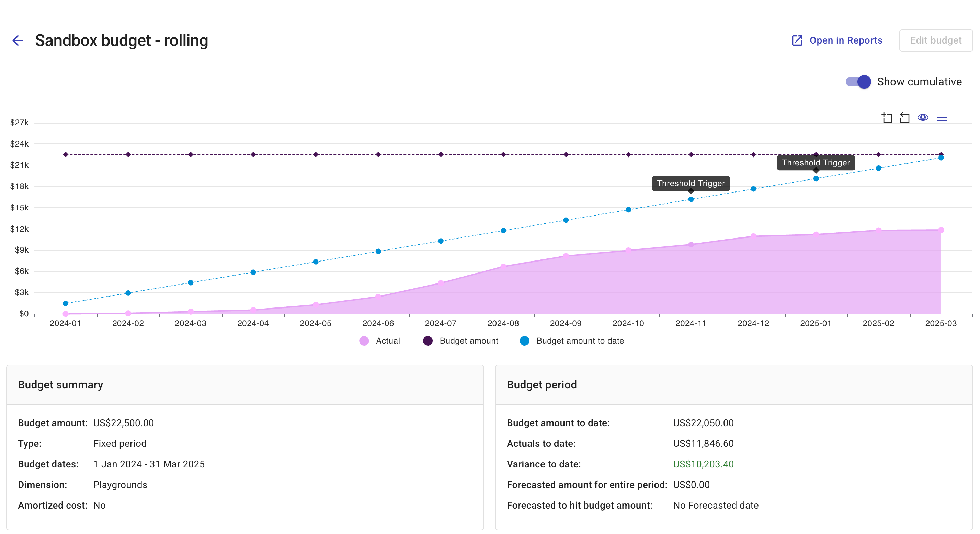The width and height of the screenshot is (980, 534).
Task: Go back using the left arrow icon
Action: pyautogui.click(x=18, y=40)
